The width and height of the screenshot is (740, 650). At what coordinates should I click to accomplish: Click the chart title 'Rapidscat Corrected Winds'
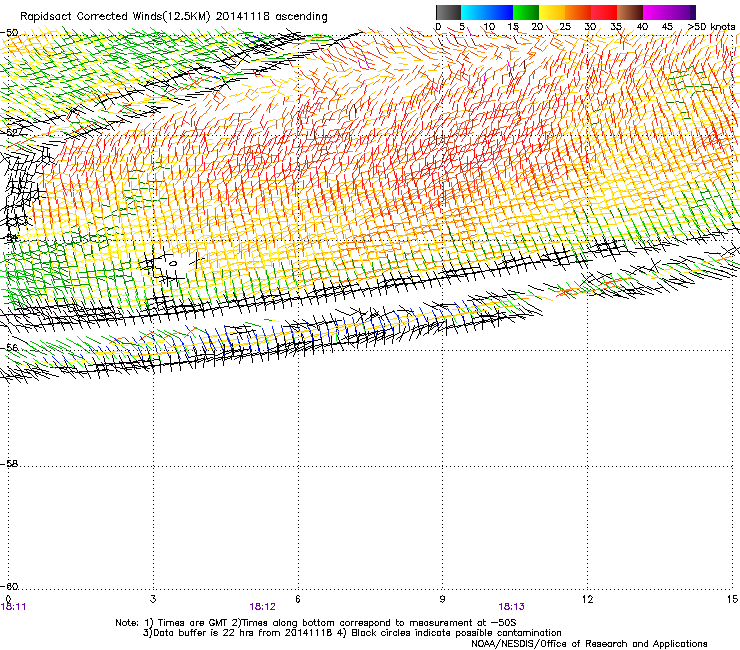115,17
